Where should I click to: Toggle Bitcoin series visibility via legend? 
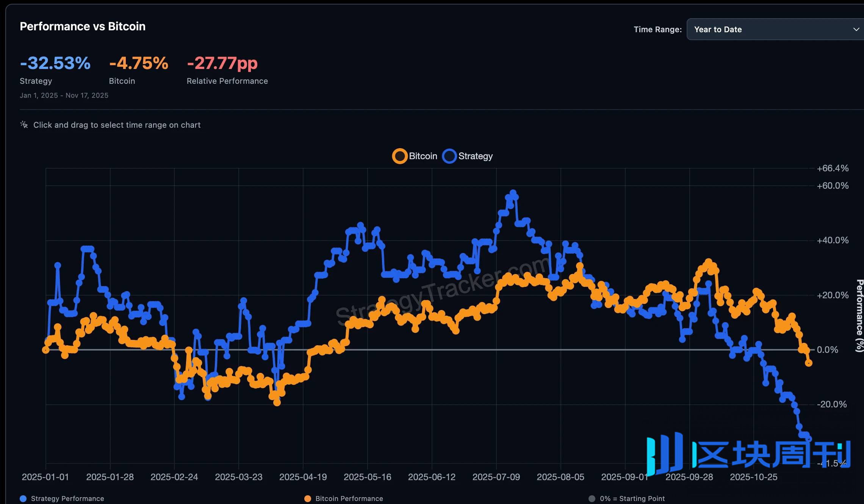click(414, 156)
